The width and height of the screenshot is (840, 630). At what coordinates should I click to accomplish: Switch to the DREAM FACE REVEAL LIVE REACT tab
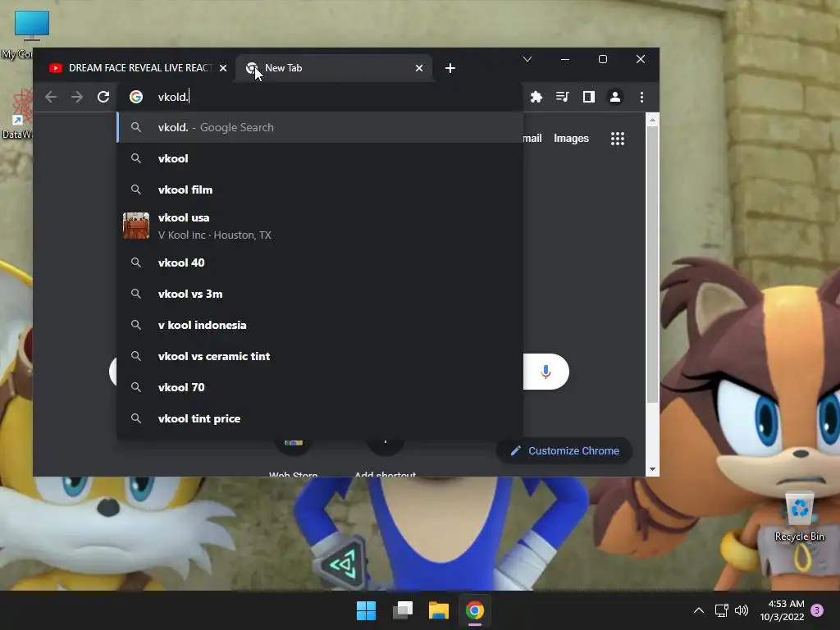[137, 68]
